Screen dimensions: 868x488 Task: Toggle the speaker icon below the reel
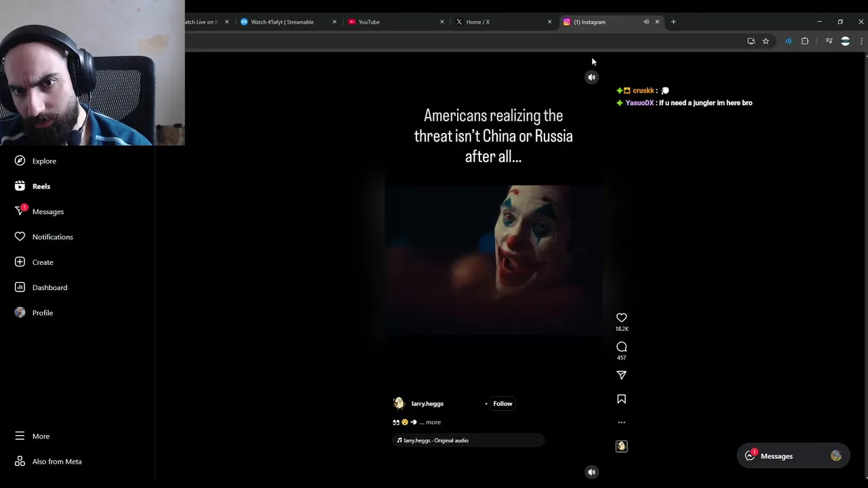click(x=591, y=472)
